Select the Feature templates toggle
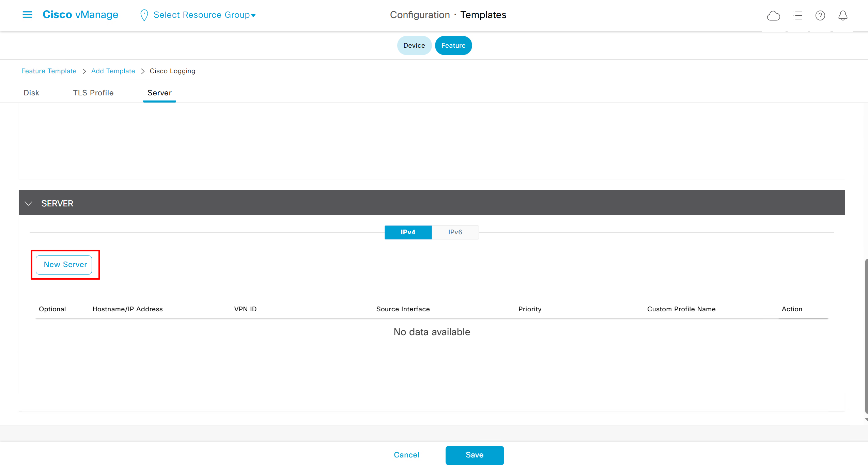 [x=453, y=46]
